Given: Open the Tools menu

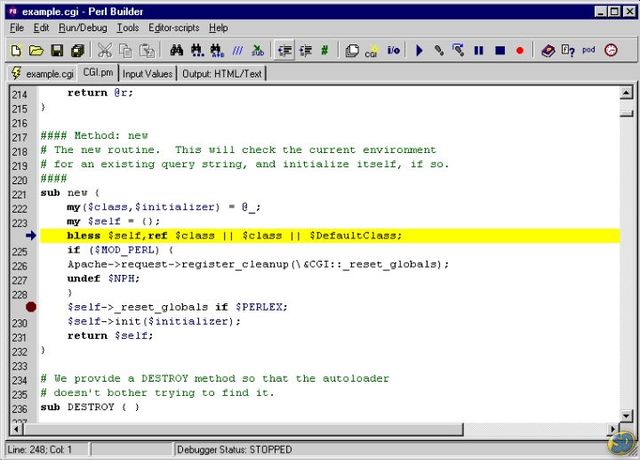Looking at the screenshot, I should [128, 28].
